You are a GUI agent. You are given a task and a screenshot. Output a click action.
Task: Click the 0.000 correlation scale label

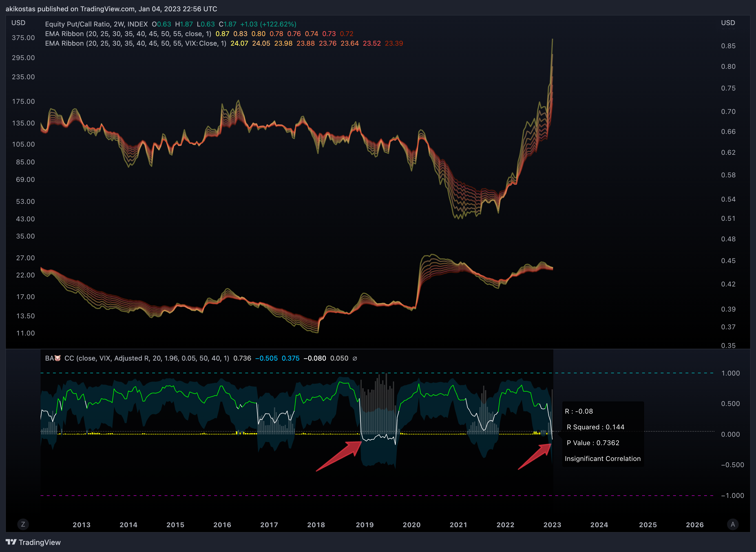click(731, 434)
